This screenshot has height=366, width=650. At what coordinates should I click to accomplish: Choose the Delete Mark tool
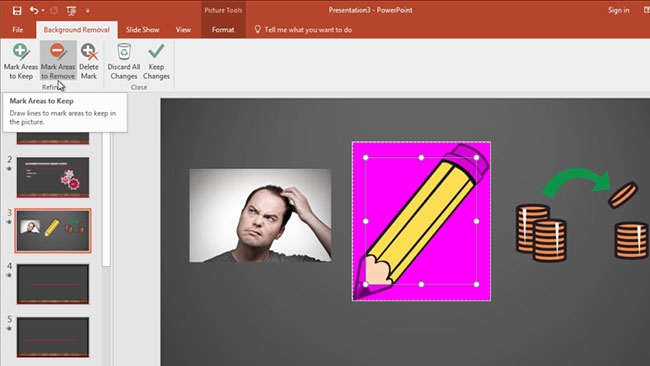89,61
